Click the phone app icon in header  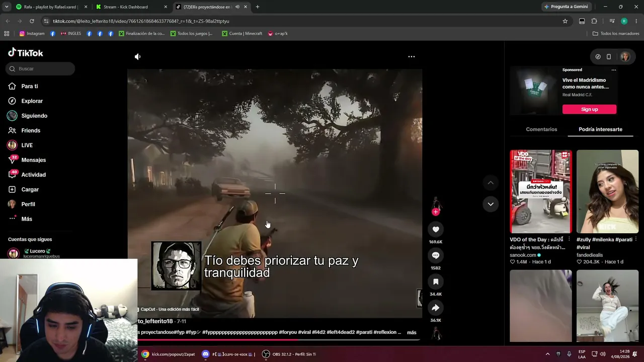(x=609, y=57)
